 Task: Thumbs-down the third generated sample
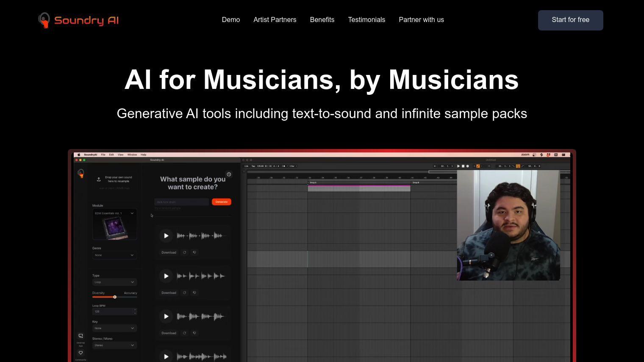pyautogui.click(x=194, y=333)
